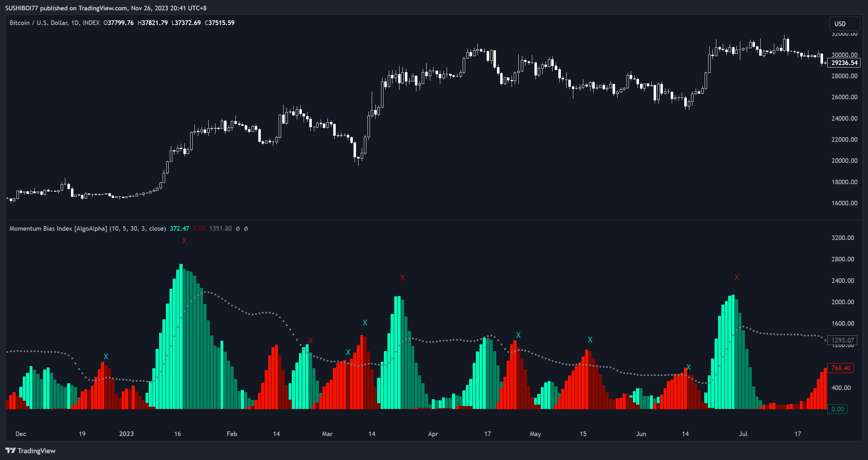Image resolution: width=868 pixels, height=460 pixels.
Task: Click the 1293.07 indicator value label
Action: tap(842, 340)
